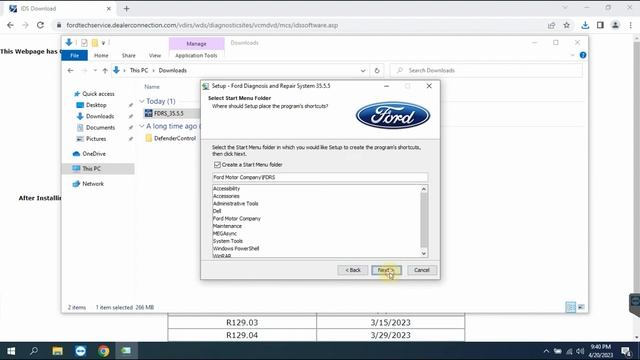Screen dimensions: 640x360
Task: Open Network in the navigation pane
Action: [x=93, y=184]
